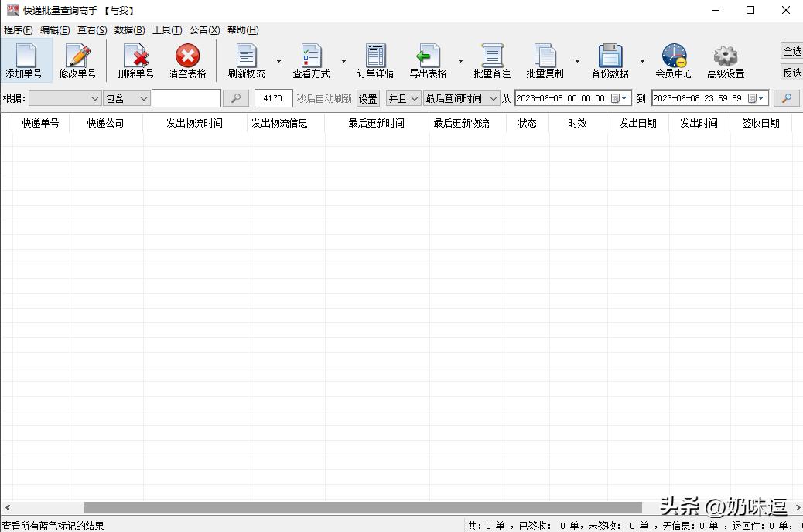Click the 未签收 count in status bar
803x532 pixels.
[619, 526]
